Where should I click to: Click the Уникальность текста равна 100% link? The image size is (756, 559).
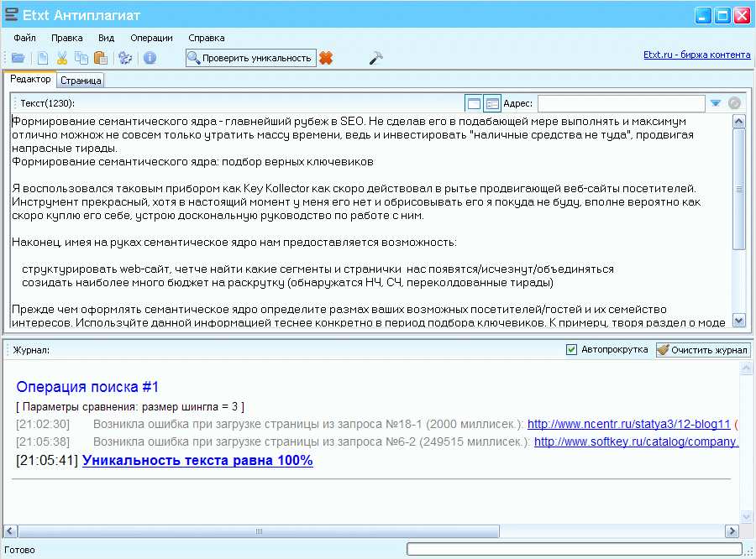point(197,460)
